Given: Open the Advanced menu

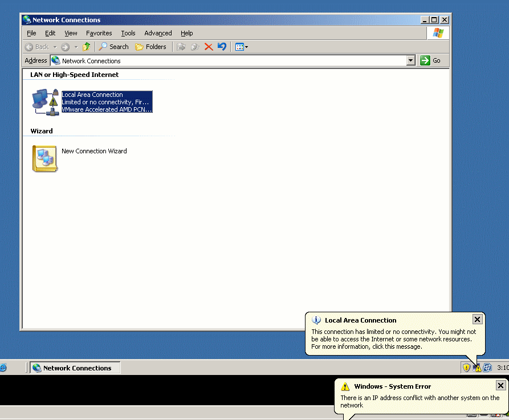Looking at the screenshot, I should [158, 33].
